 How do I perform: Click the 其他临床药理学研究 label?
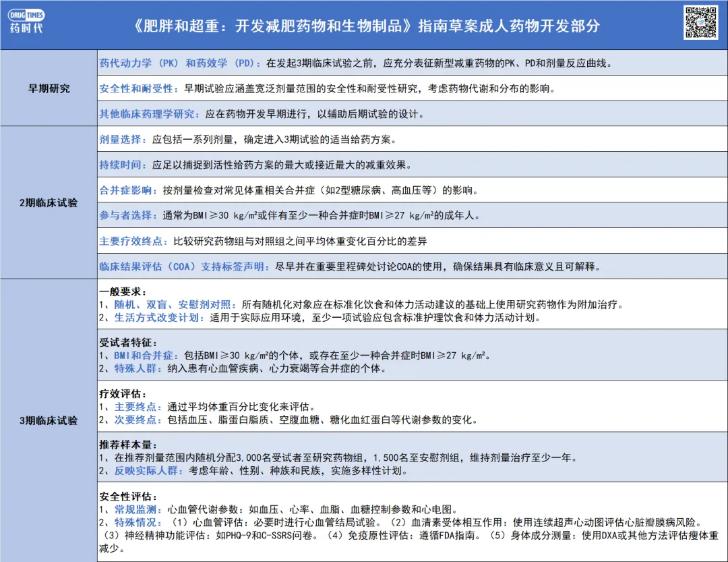[x=150, y=114]
